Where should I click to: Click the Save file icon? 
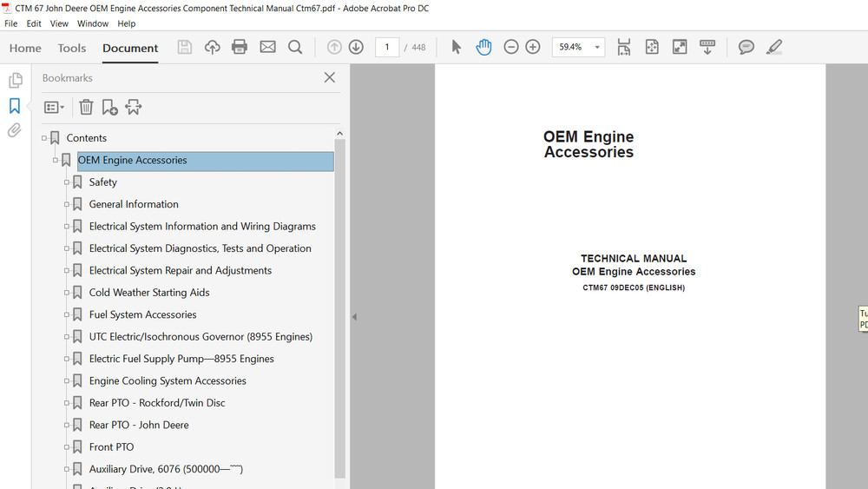[x=184, y=47]
